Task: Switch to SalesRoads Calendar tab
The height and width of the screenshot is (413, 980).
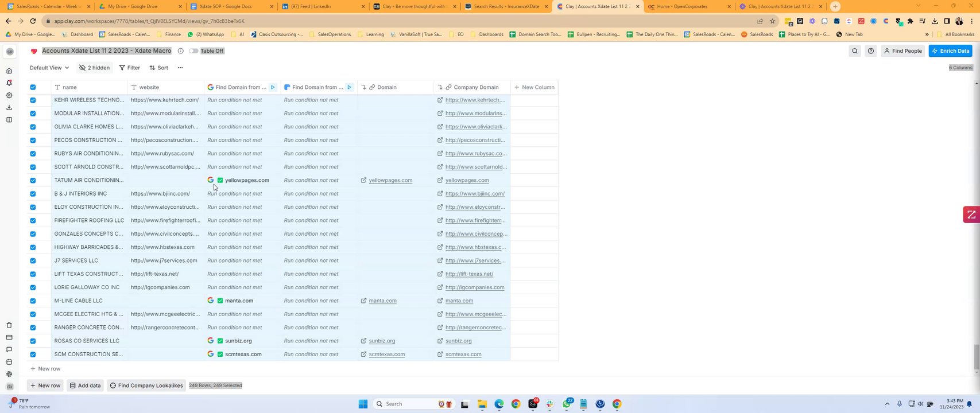Action: point(47,6)
